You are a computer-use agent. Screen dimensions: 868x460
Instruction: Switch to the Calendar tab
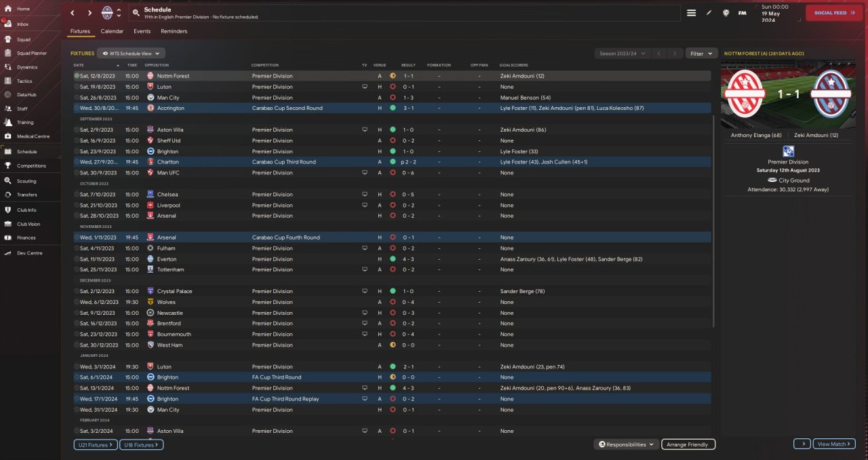pos(112,31)
